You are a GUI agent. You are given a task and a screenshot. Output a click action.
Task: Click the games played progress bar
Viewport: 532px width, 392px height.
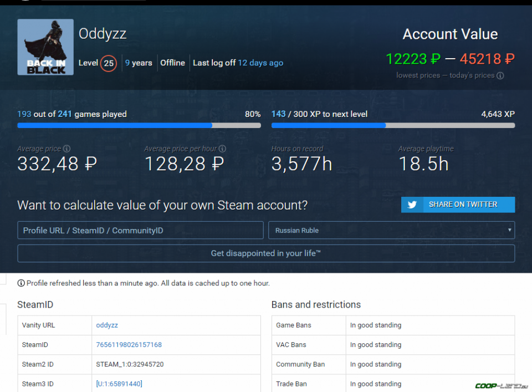tap(139, 125)
